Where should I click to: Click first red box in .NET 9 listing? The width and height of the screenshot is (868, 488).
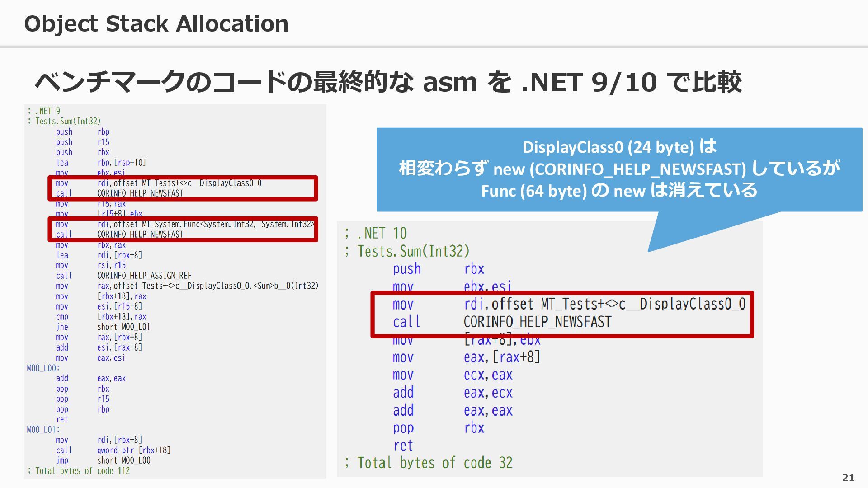tap(183, 188)
